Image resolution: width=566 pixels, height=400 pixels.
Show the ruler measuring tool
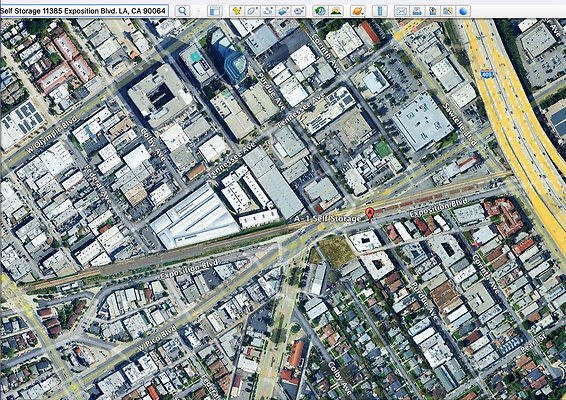tap(379, 11)
